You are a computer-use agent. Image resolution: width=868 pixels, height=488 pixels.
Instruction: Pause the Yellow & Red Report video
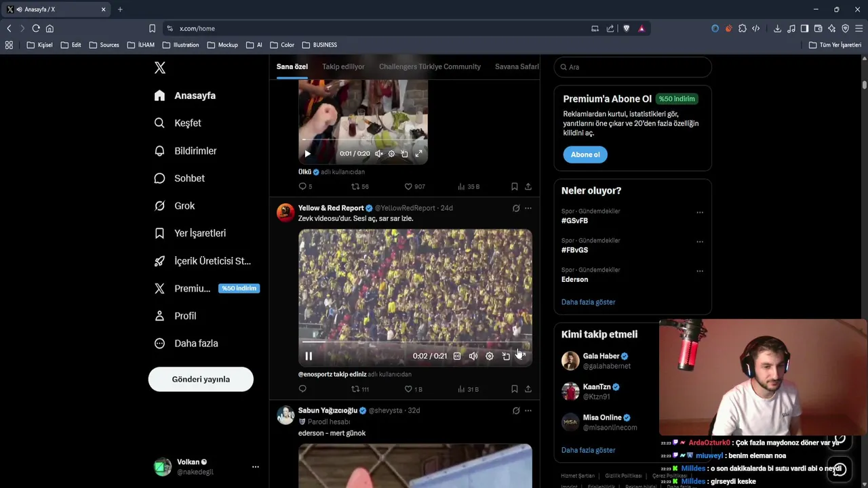(309, 356)
